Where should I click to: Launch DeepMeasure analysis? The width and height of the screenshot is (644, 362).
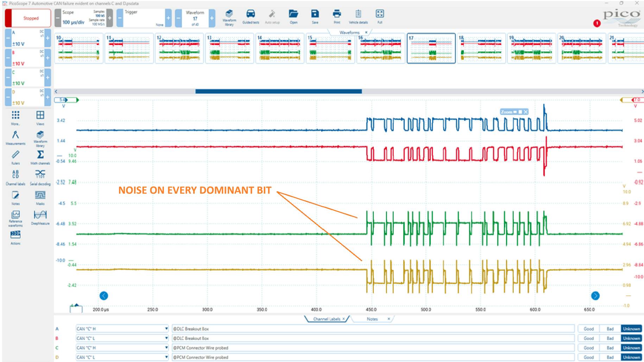[x=40, y=216]
